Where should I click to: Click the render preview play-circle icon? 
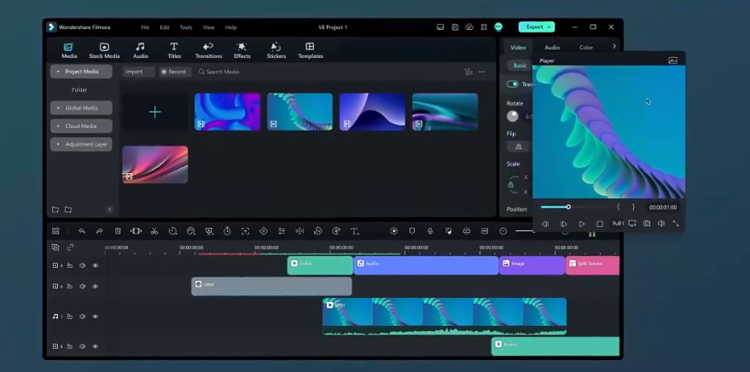(x=394, y=231)
